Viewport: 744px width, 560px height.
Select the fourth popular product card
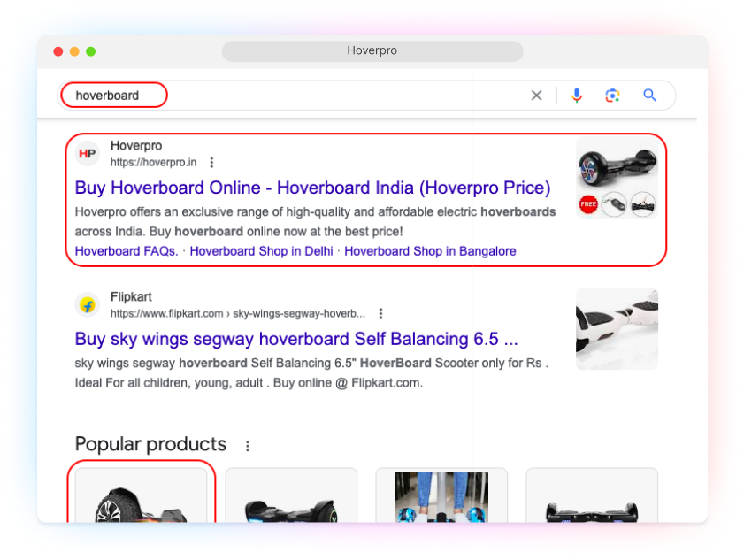tap(592, 495)
